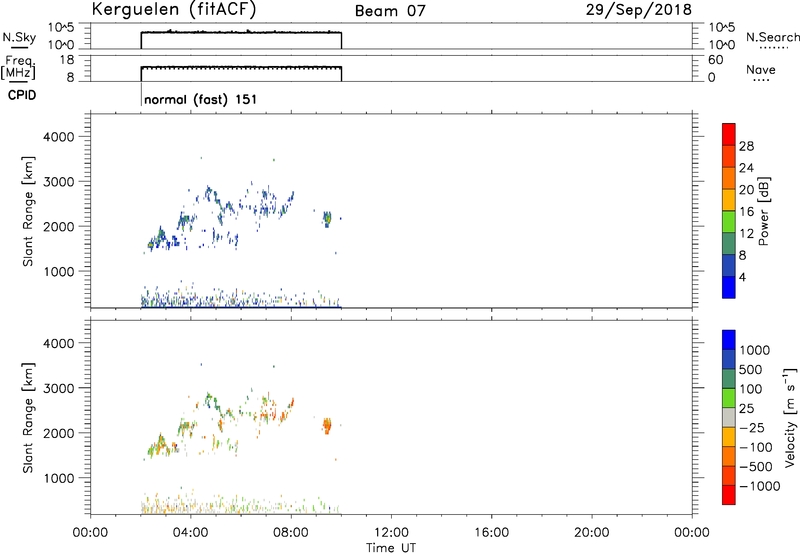The width and height of the screenshot is (800, 554).
Task: Click the Power [dB] colorbar label
Action: click(763, 211)
